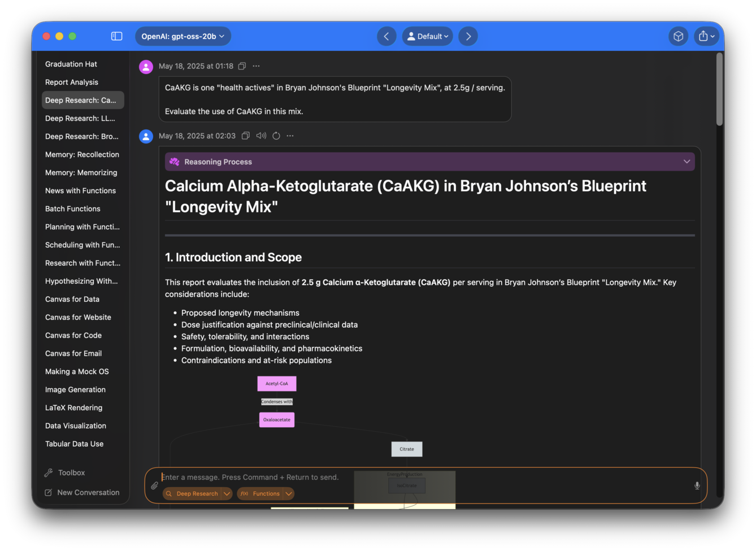The image size is (756, 551).
Task: Toggle the Deep Research mode button
Action: pyautogui.click(x=192, y=493)
